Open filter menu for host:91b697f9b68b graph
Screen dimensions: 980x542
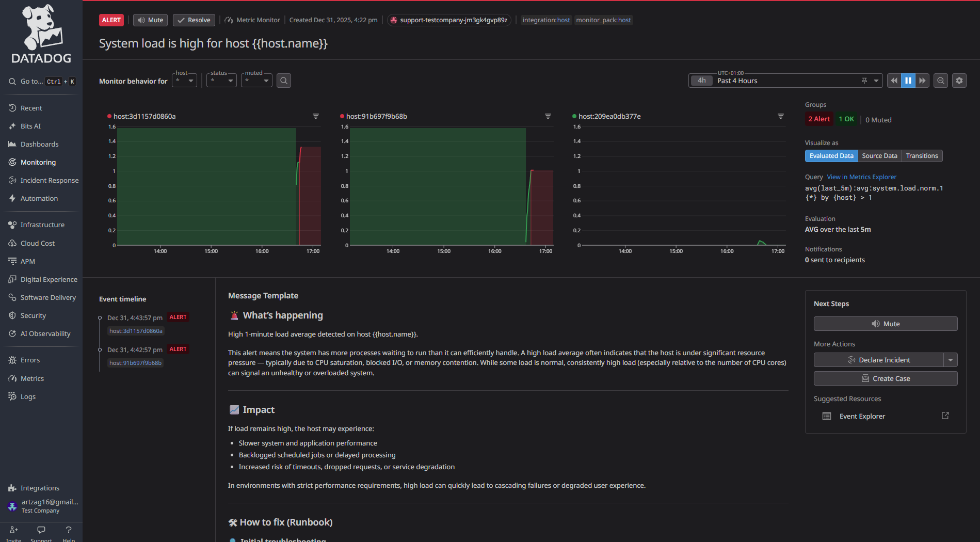click(x=548, y=116)
